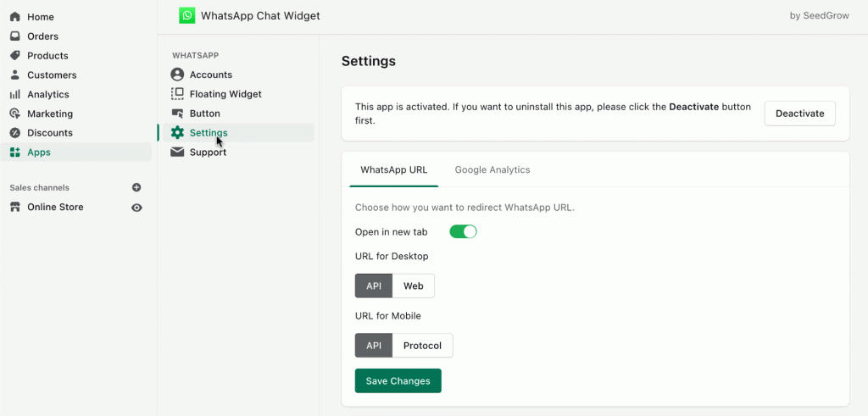The height and width of the screenshot is (416, 868).
Task: View Online Store using eye icon
Action: point(136,208)
